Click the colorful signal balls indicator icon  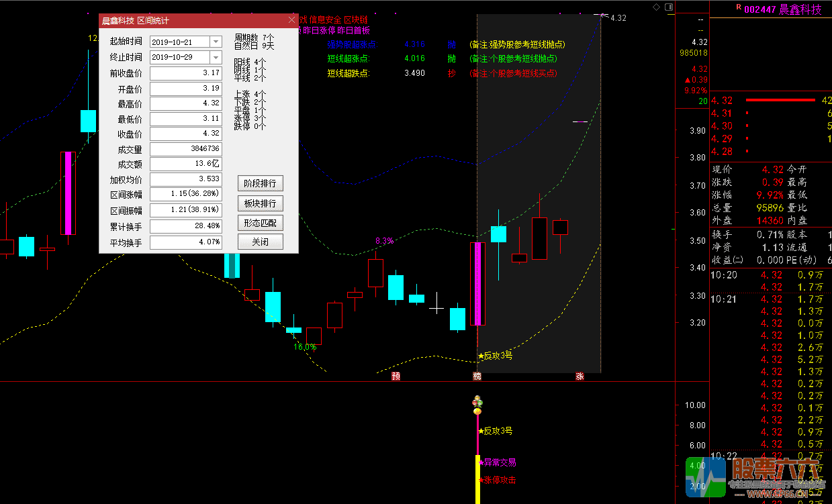tap(477, 405)
